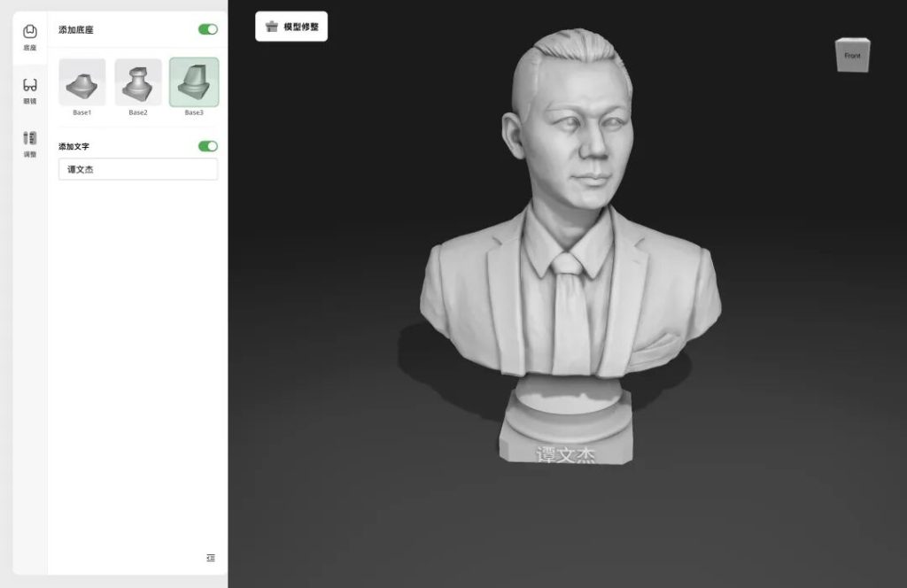Pick the highlighted Base3 pedestal thumbnail
907x588 pixels.
pyautogui.click(x=194, y=82)
